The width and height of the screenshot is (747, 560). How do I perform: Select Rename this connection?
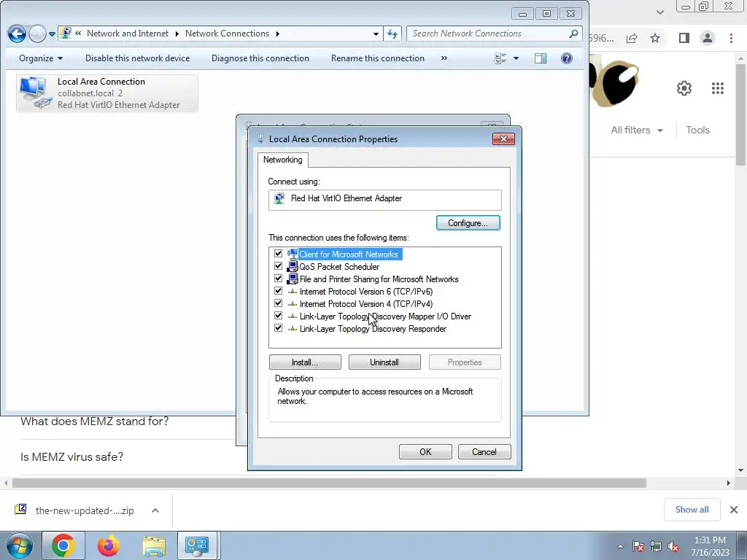pyautogui.click(x=378, y=58)
